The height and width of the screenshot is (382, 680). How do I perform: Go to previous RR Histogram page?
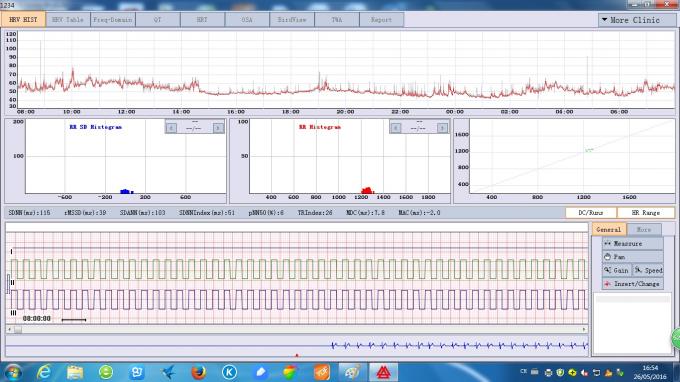coord(395,128)
